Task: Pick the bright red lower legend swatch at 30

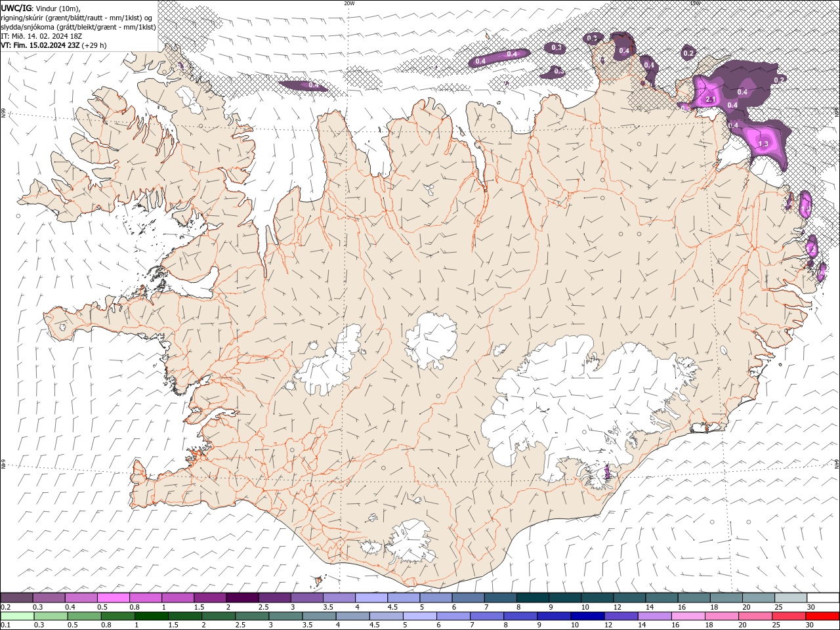Action: pyautogui.click(x=822, y=616)
